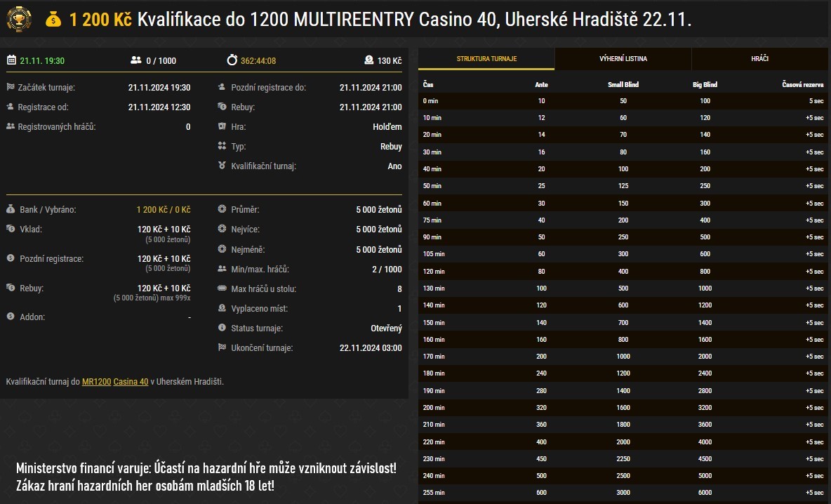Click the Čas column header
Image resolution: width=831 pixels, height=504 pixels.
pos(428,85)
